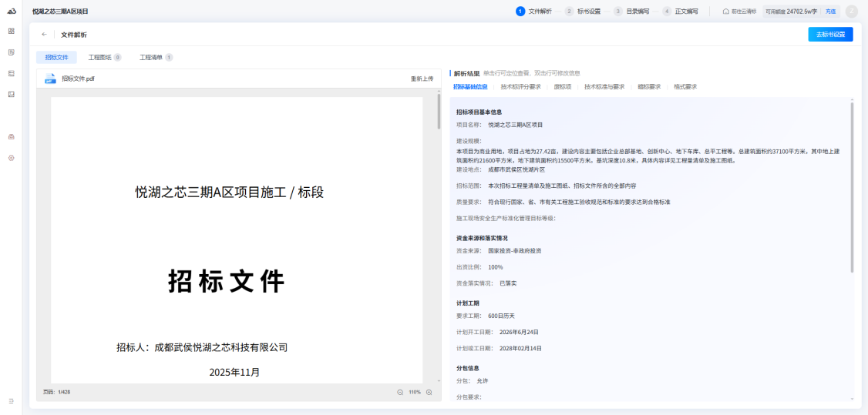The width and height of the screenshot is (868, 415).
Task: Go to step 4 正文编写
Action: pyautogui.click(x=681, y=11)
